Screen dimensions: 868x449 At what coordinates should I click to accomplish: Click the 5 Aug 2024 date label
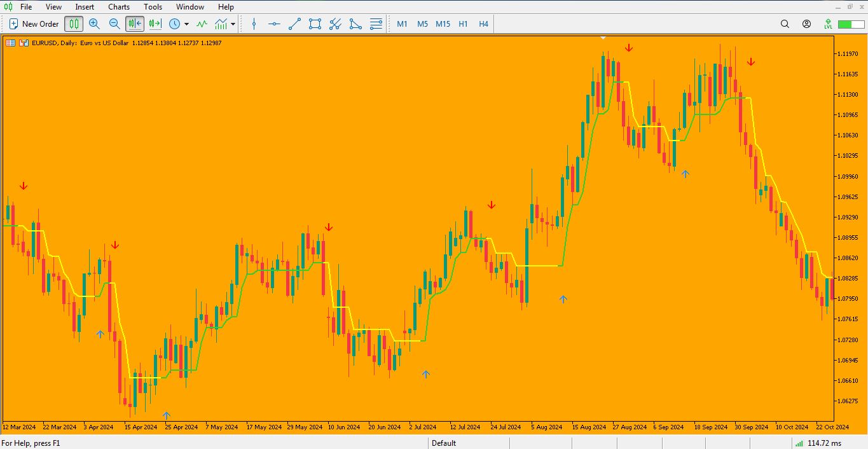[x=547, y=427]
